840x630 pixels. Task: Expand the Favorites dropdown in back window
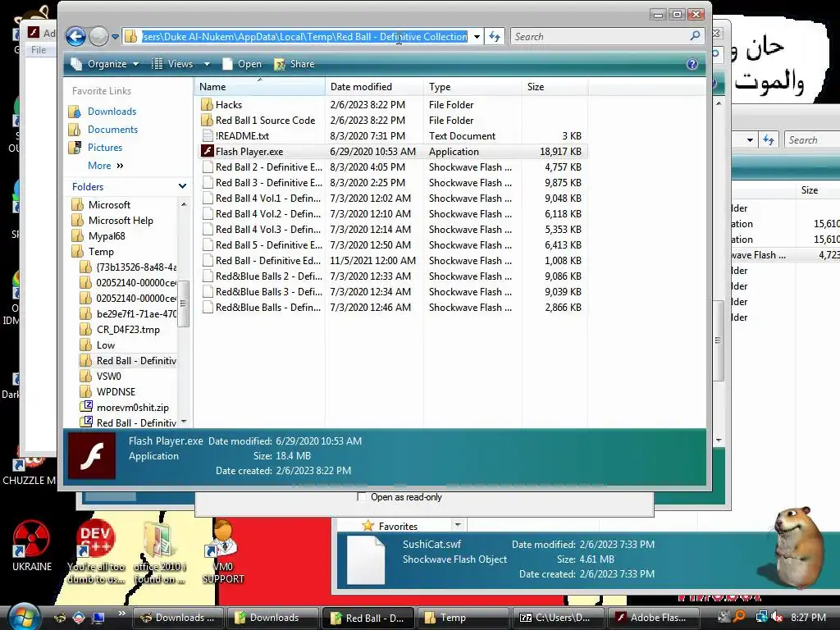[458, 525]
